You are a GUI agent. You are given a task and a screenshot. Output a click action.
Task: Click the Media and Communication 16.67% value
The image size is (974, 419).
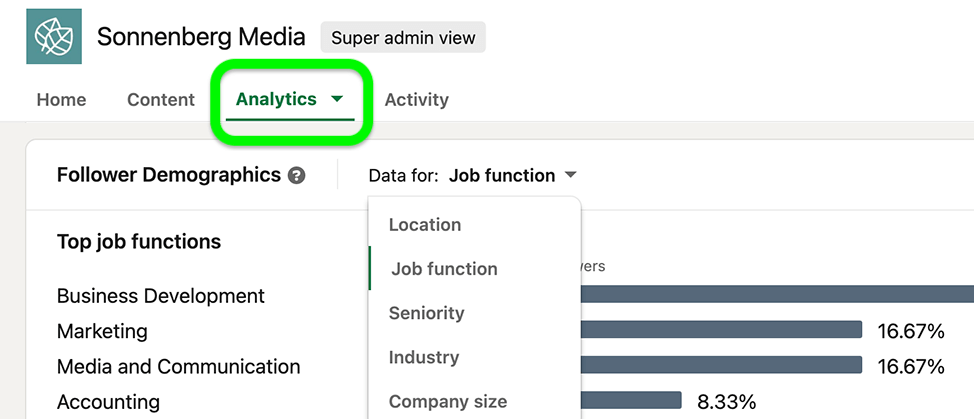(911, 366)
